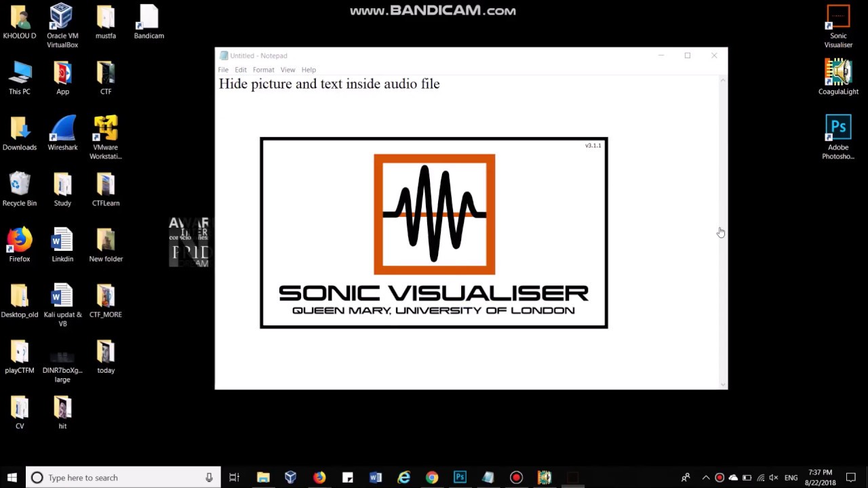Select the Downloads desktop icon
The image size is (868, 488).
pyautogui.click(x=20, y=134)
